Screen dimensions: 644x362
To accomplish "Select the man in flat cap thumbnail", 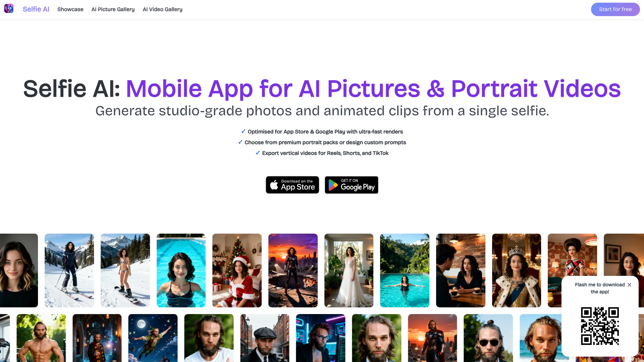I will click(x=265, y=338).
